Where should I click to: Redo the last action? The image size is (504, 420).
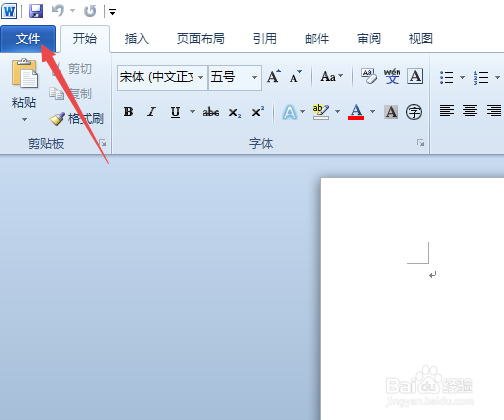(90, 11)
